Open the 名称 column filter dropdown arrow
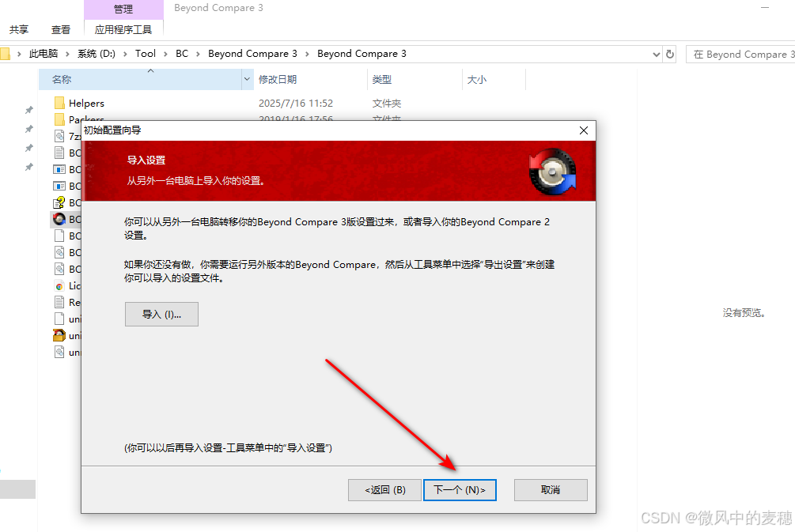795x532 pixels. pyautogui.click(x=247, y=80)
